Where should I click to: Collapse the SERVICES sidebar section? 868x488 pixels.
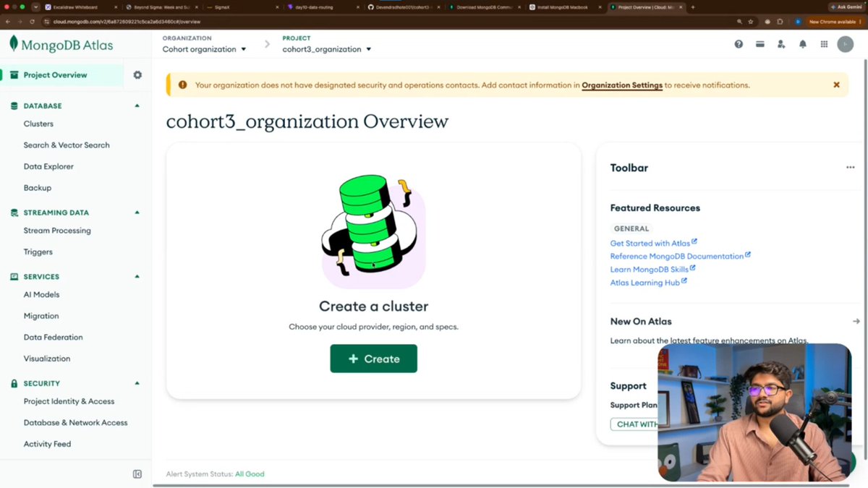pos(137,277)
